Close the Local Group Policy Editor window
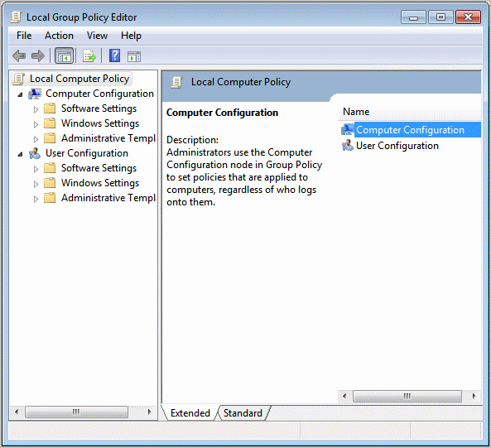This screenshot has height=448, width=491. pos(468,17)
